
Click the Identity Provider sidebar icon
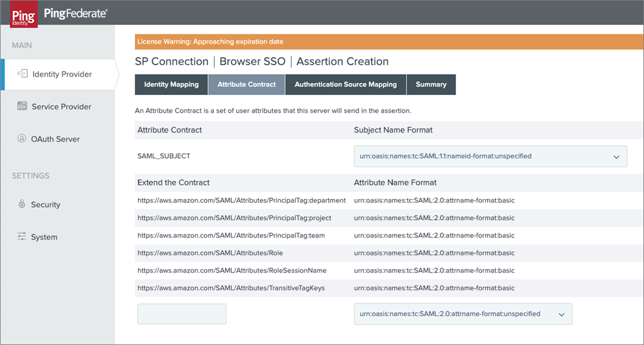click(x=23, y=74)
